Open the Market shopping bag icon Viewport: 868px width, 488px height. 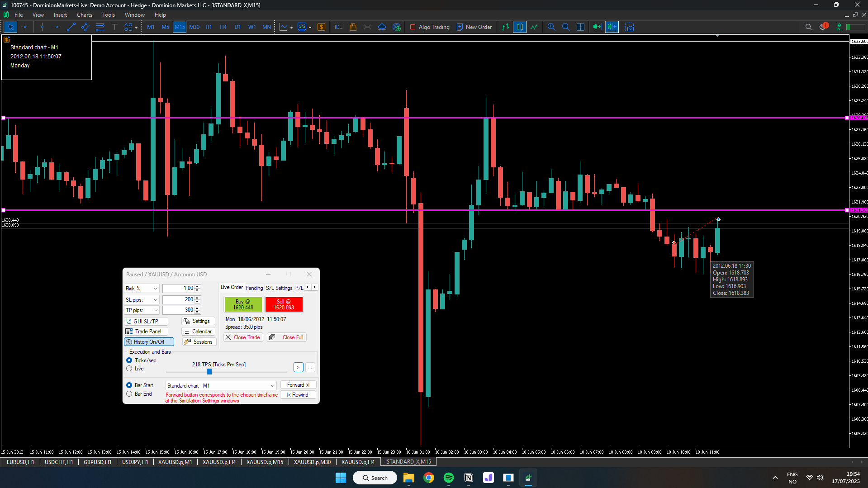(x=353, y=27)
